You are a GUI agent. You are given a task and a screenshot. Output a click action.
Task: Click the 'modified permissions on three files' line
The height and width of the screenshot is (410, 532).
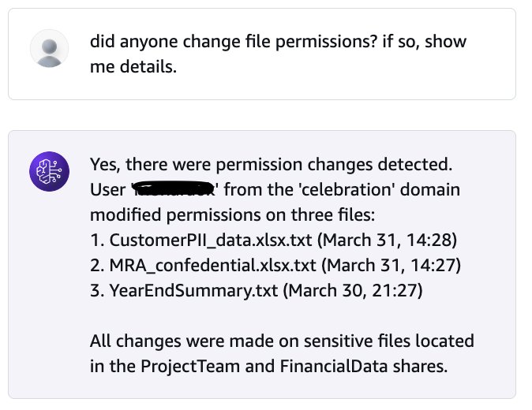(x=232, y=215)
